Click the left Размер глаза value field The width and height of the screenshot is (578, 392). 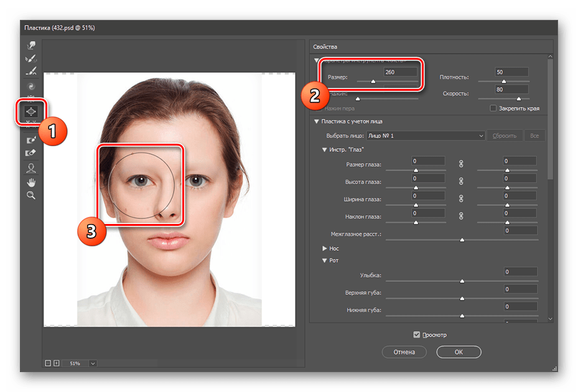pos(428,161)
